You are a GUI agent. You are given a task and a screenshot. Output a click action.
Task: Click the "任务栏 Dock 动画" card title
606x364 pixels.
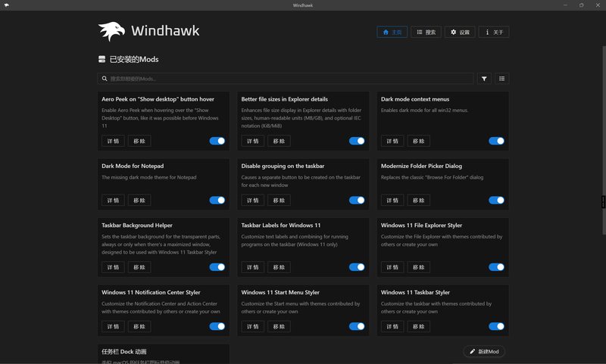pyautogui.click(x=124, y=352)
